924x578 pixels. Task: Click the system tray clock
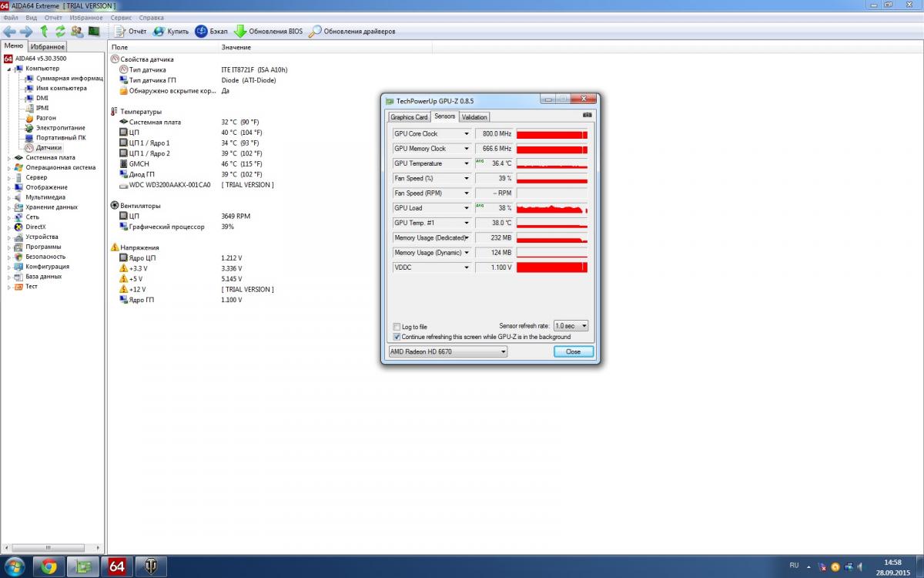pyautogui.click(x=893, y=566)
